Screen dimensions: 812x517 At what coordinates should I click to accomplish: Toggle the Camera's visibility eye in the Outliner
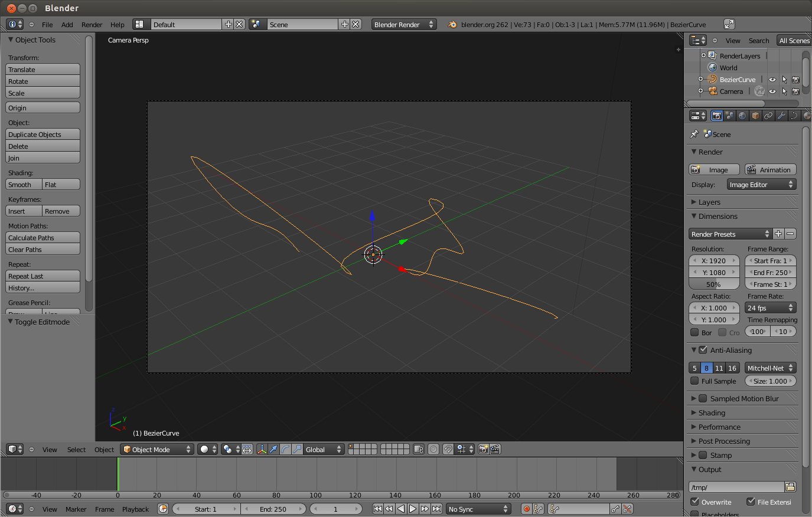(x=772, y=91)
